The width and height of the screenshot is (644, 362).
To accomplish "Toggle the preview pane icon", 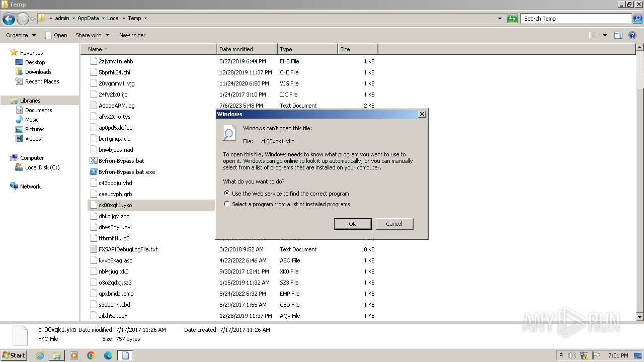I will click(618, 35).
